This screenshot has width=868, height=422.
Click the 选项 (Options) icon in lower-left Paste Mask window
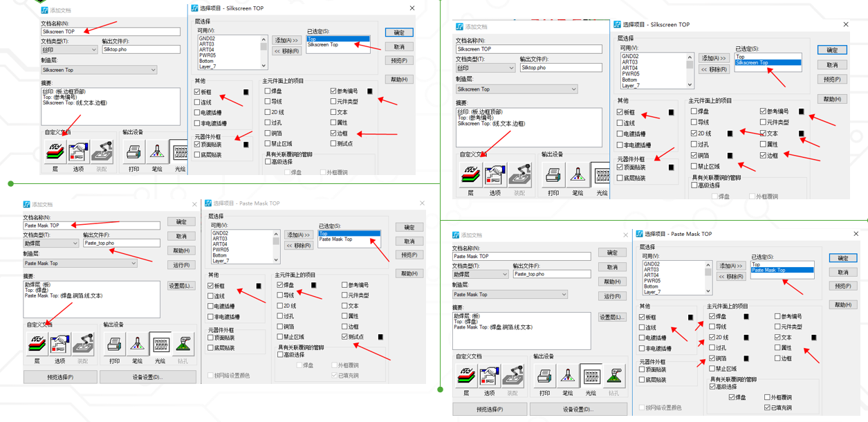point(60,344)
